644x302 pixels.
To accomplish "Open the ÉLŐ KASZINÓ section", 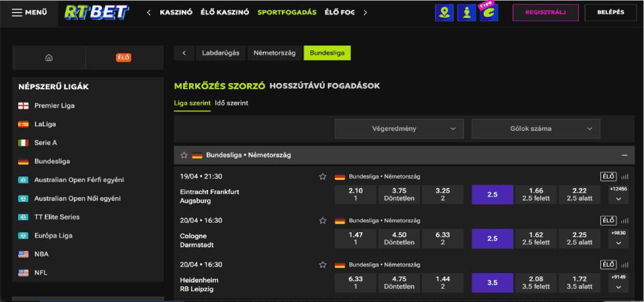I will [x=225, y=12].
